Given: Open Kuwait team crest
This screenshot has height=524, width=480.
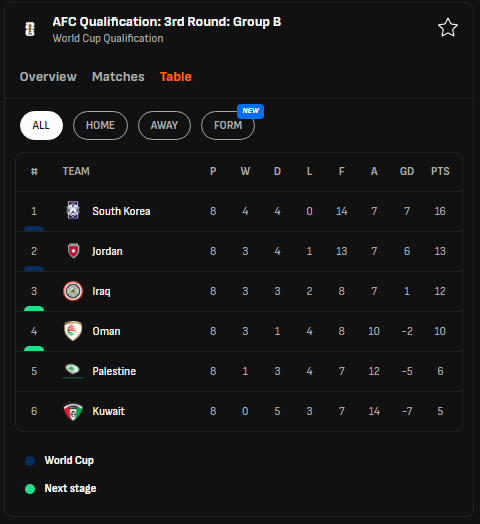Looking at the screenshot, I should pyautogui.click(x=73, y=411).
